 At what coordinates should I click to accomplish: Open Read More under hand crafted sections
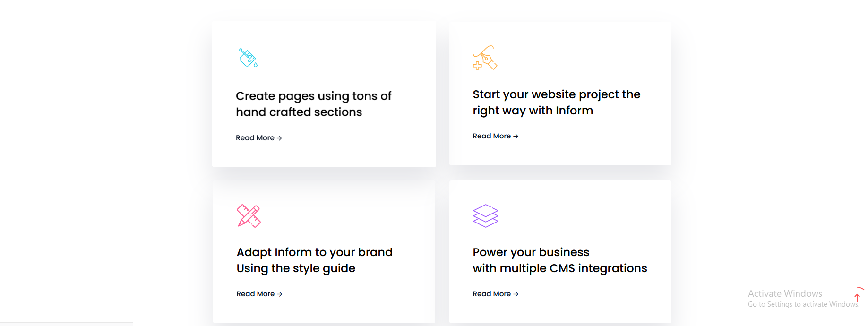[x=259, y=138]
